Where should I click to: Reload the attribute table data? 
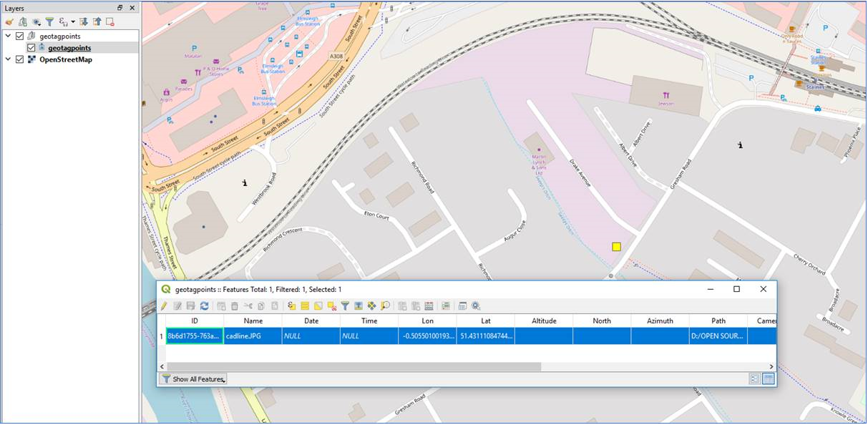[205, 306]
